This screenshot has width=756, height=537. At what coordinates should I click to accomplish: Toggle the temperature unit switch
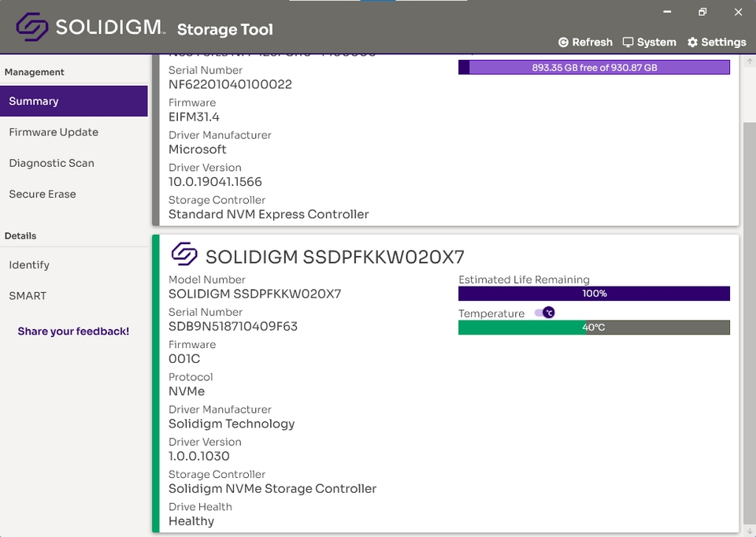tap(545, 313)
